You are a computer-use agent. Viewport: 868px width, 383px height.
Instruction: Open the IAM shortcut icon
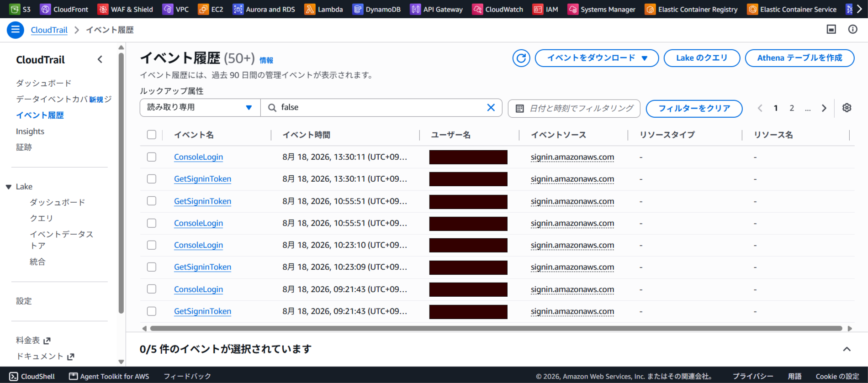click(538, 9)
